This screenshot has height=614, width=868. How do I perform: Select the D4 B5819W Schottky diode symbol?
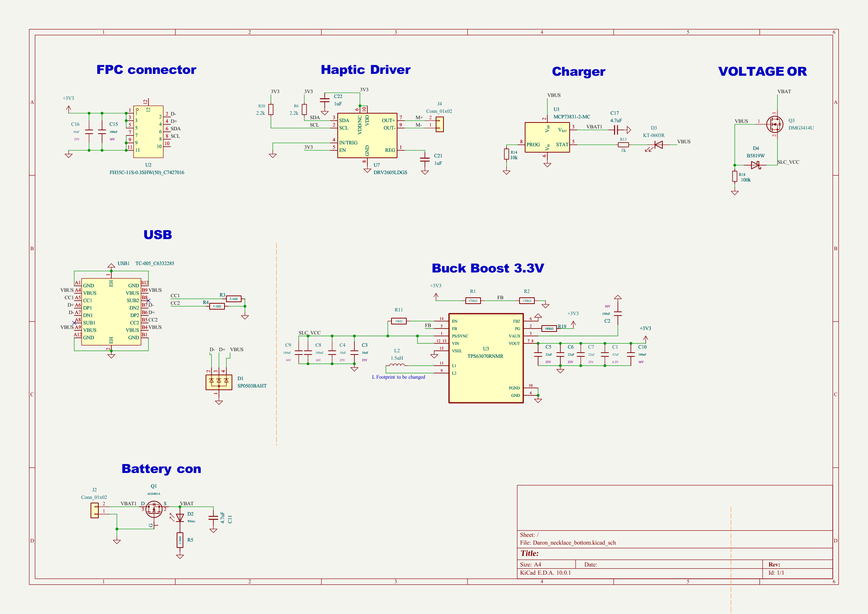(x=756, y=165)
